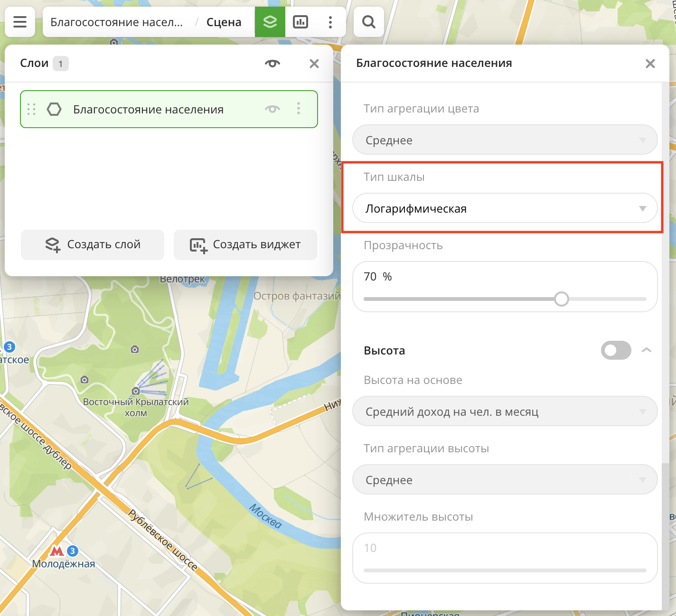Open the widgets dashboard icon
The height and width of the screenshot is (616, 676).
300,22
